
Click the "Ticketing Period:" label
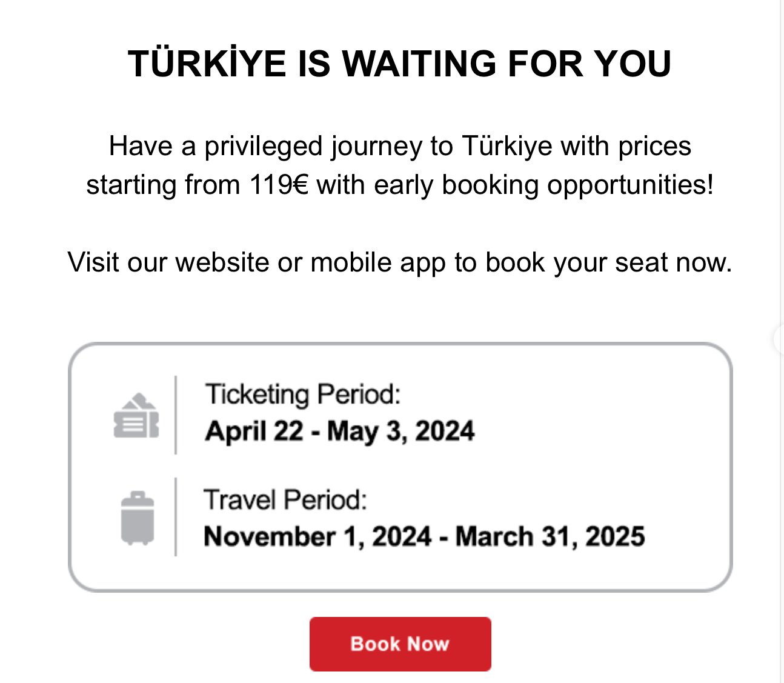pos(303,394)
